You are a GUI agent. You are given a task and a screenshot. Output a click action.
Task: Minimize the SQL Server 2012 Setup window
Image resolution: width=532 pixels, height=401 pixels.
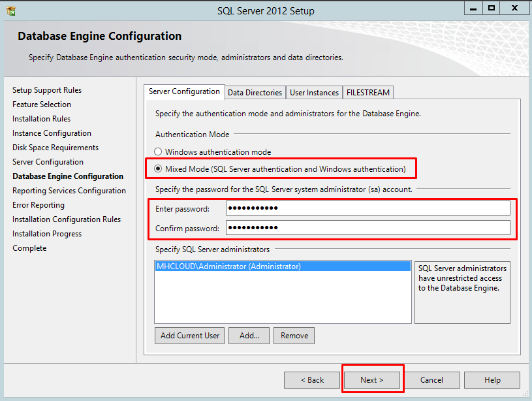[473, 8]
